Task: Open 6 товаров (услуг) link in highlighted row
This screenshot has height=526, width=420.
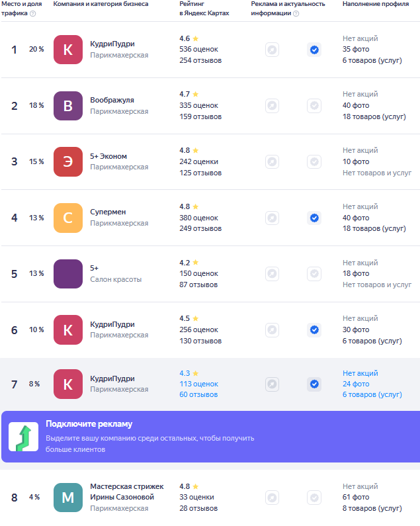Action: point(372,394)
